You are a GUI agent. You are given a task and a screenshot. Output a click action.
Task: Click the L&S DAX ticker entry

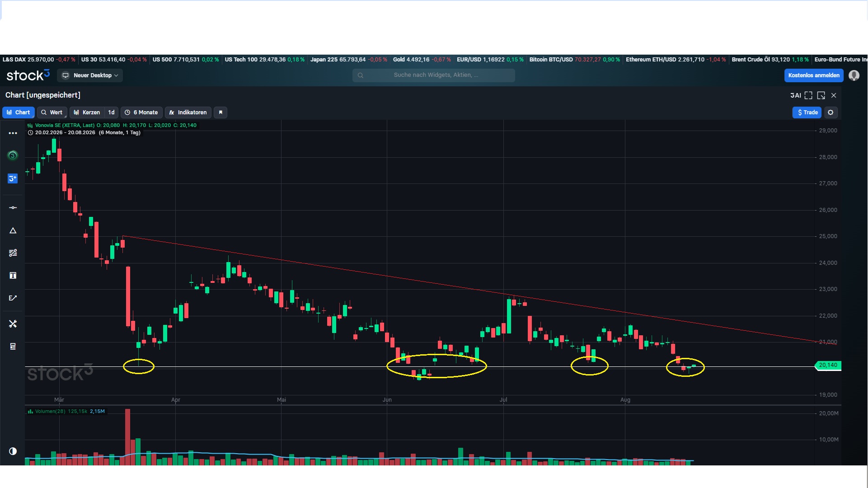click(39, 60)
